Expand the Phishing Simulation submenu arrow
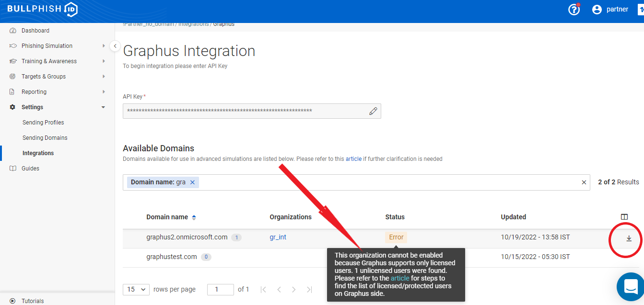Screen dimensions: 644x305 tap(104, 46)
